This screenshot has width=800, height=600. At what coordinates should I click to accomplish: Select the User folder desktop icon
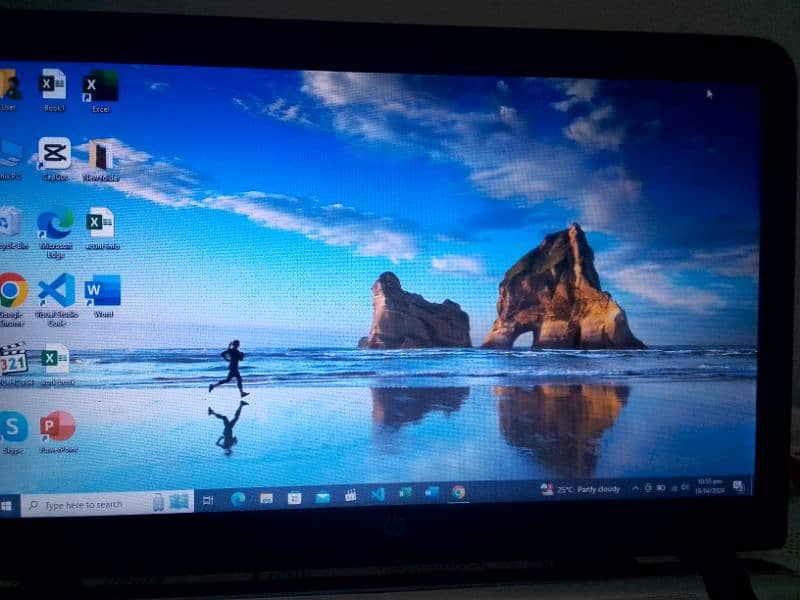coord(9,90)
